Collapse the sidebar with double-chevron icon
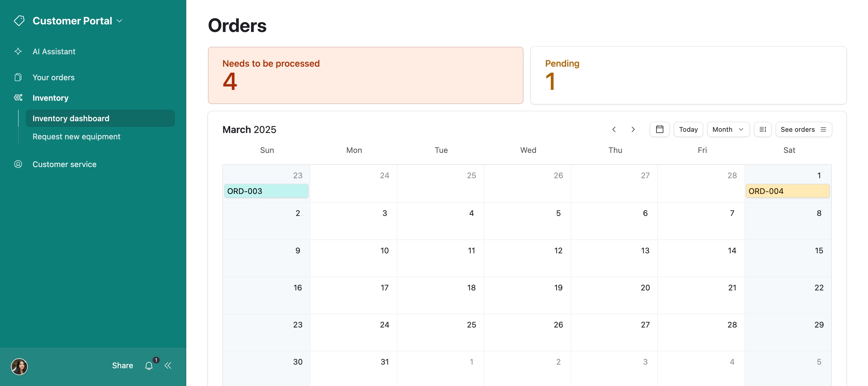 [x=168, y=365]
